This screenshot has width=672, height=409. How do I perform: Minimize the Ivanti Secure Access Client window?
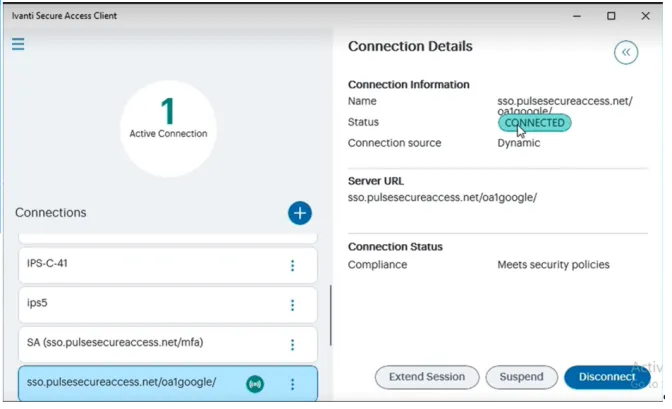pyautogui.click(x=577, y=16)
